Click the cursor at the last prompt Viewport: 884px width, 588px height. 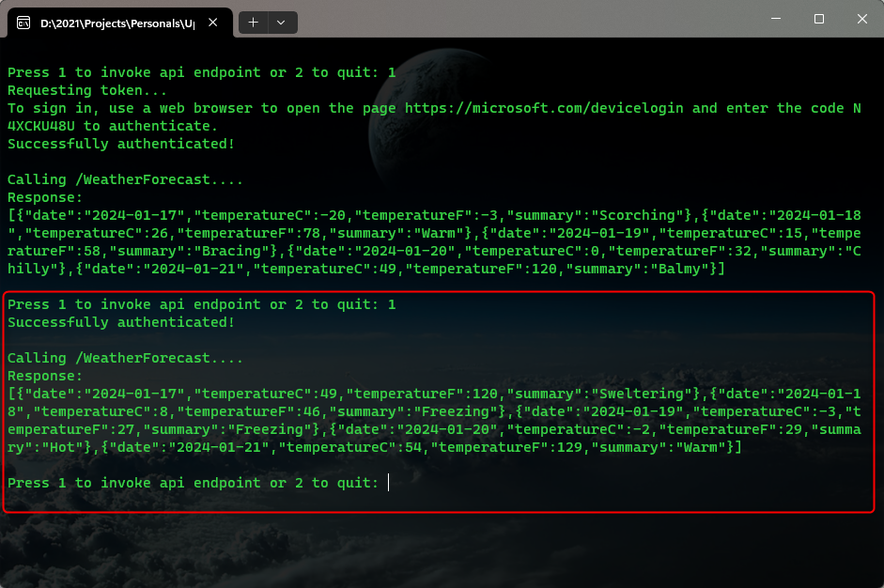[388, 483]
